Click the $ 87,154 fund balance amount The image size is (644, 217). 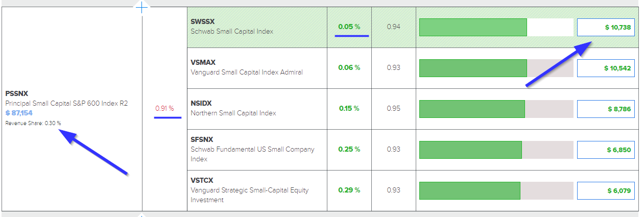pyautogui.click(x=20, y=113)
